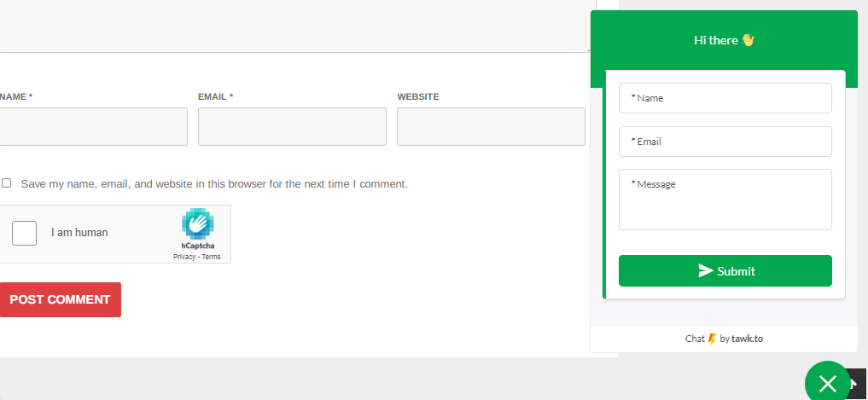Check the "I am human" captcha box

(24, 233)
